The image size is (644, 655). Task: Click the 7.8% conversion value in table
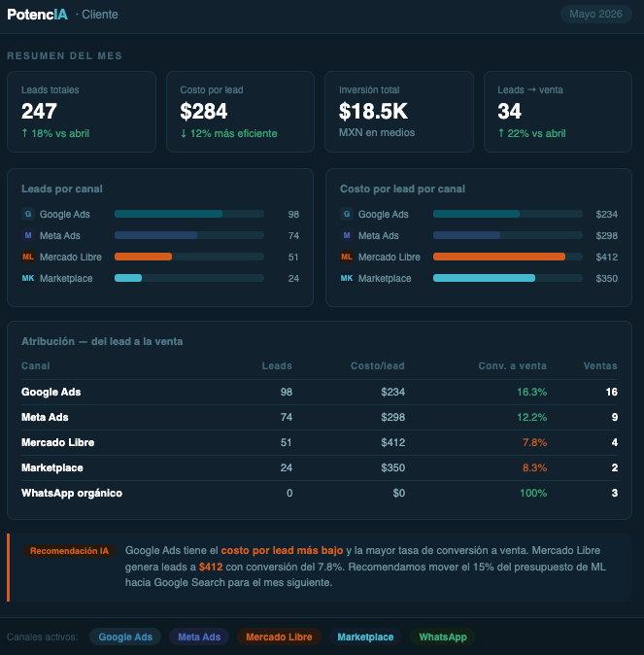tap(534, 442)
